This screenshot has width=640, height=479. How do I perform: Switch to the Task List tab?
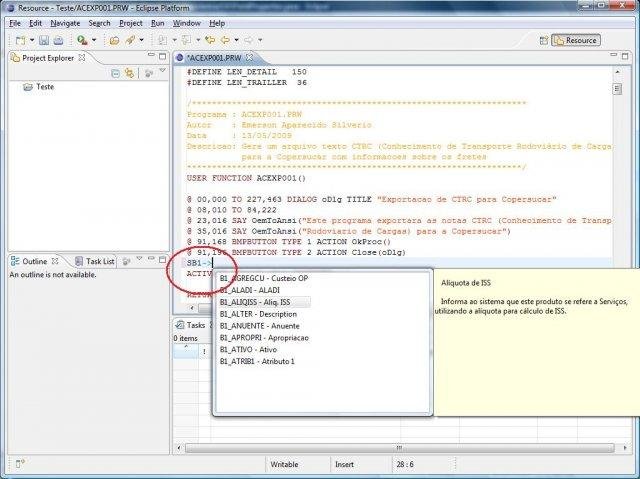[x=95, y=261]
